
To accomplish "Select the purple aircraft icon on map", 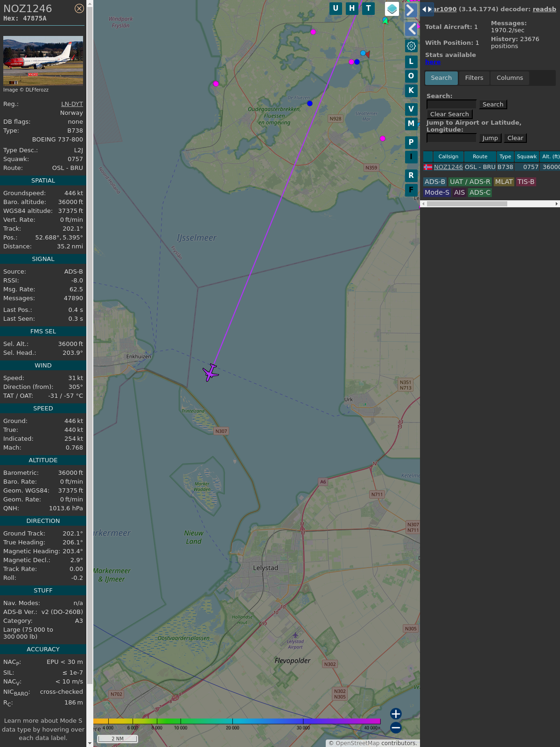I will (x=211, y=373).
